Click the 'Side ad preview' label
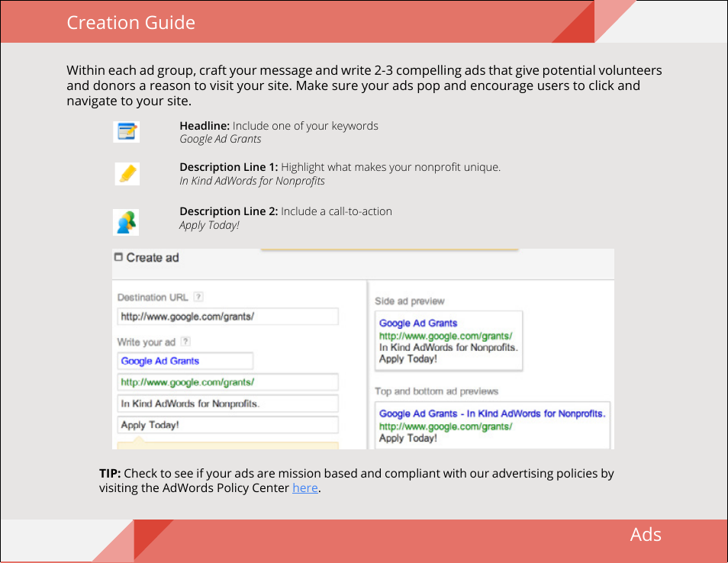This screenshot has width=728, height=563. (x=410, y=301)
